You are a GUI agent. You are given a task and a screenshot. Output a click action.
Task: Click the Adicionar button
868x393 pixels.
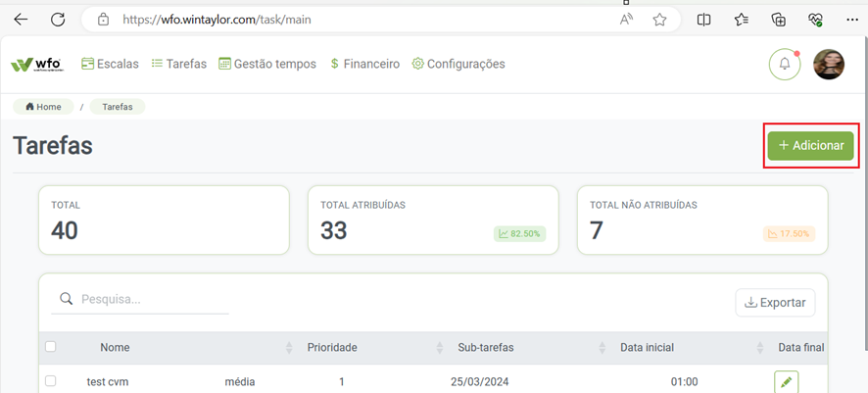[x=810, y=145]
